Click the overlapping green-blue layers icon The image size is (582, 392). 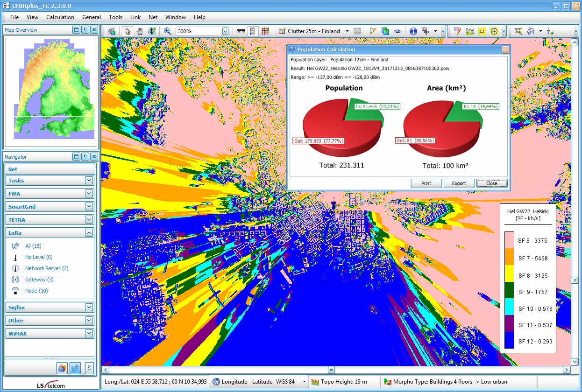pyautogui.click(x=385, y=31)
